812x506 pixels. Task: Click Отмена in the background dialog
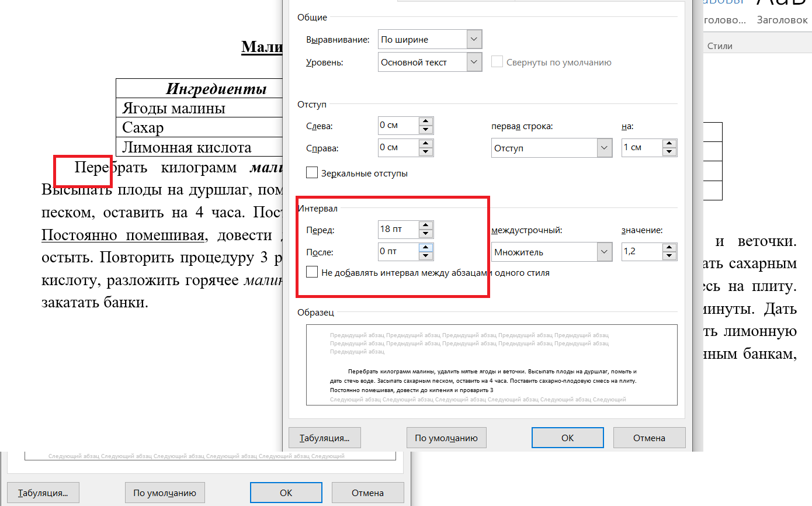(367, 493)
